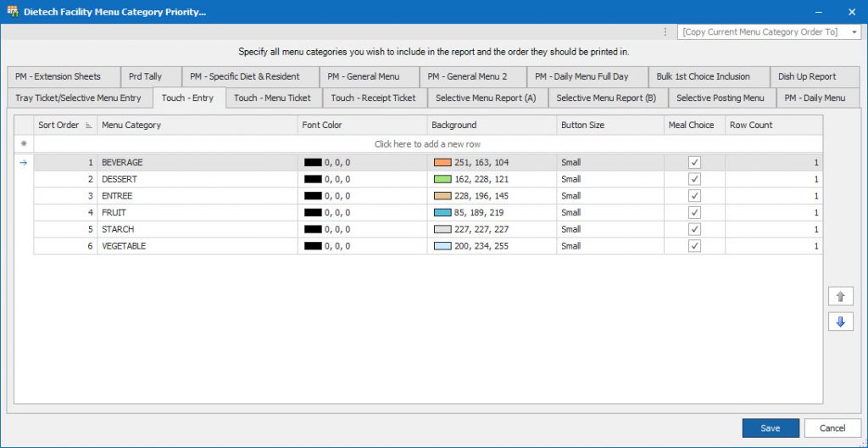
Task: Click the move up arrow button
Action: coord(840,296)
